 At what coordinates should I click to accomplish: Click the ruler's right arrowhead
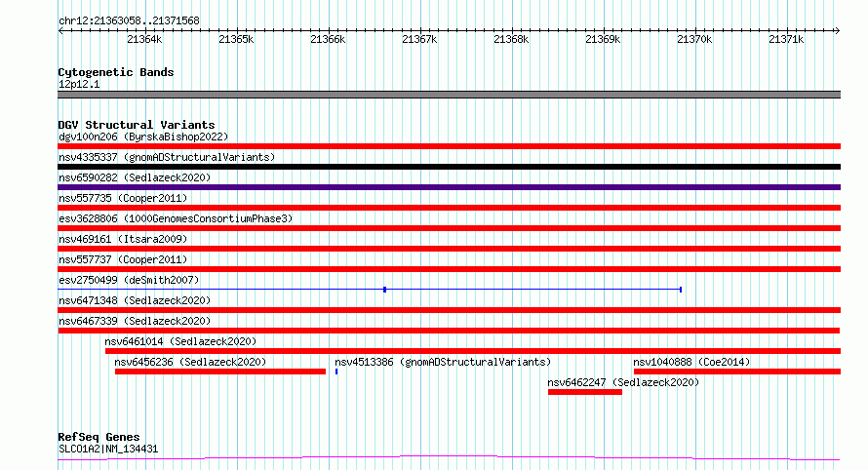pos(838,31)
